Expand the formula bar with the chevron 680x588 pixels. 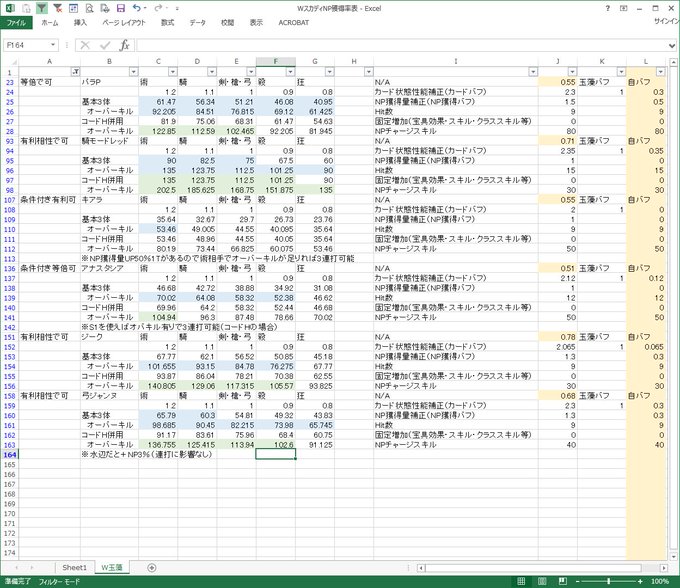pyautogui.click(x=672, y=46)
